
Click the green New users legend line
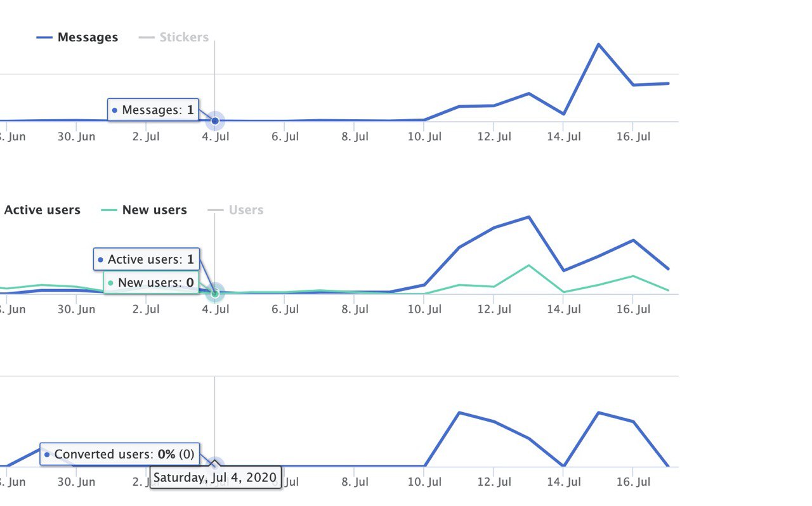tap(109, 210)
